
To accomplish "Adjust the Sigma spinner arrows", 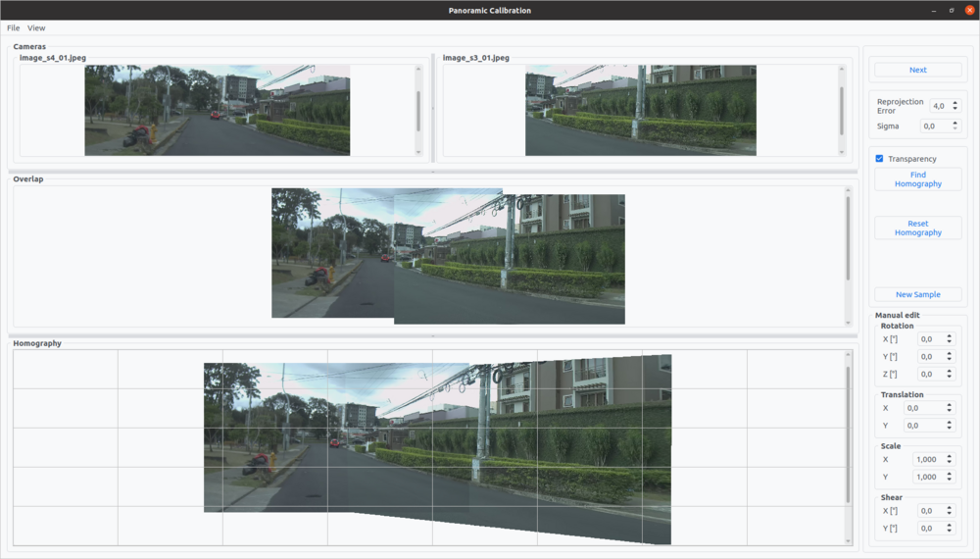I will pos(955,127).
